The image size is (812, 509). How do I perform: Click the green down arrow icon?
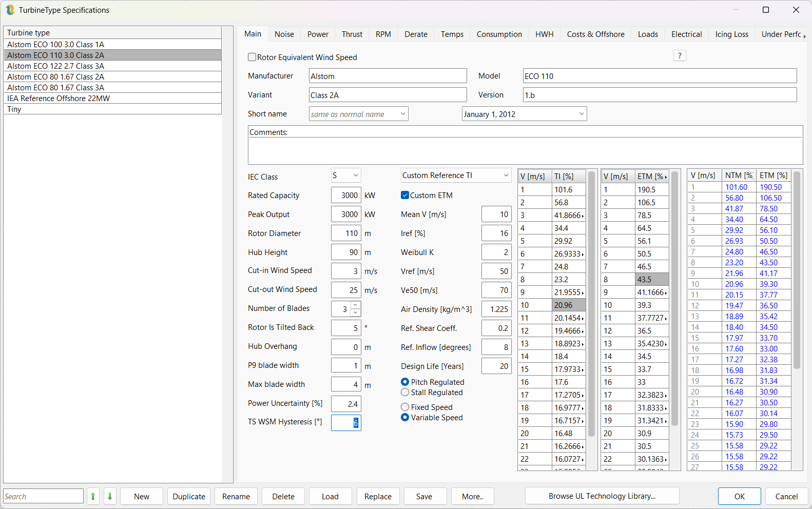pos(110,496)
